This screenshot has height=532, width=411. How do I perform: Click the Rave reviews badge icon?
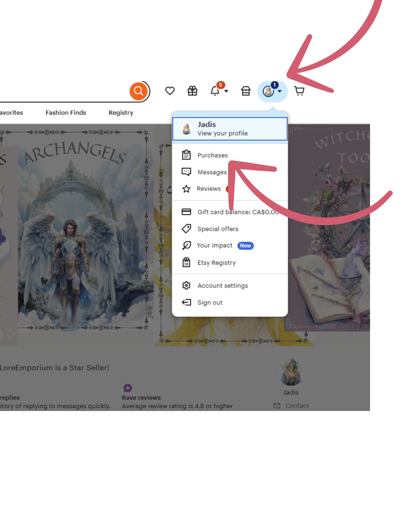(128, 388)
